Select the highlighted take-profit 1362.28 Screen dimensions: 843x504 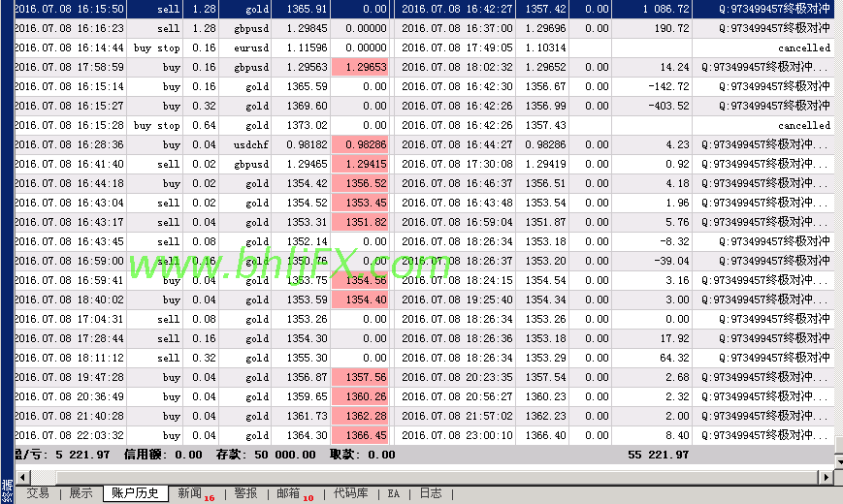coord(360,416)
